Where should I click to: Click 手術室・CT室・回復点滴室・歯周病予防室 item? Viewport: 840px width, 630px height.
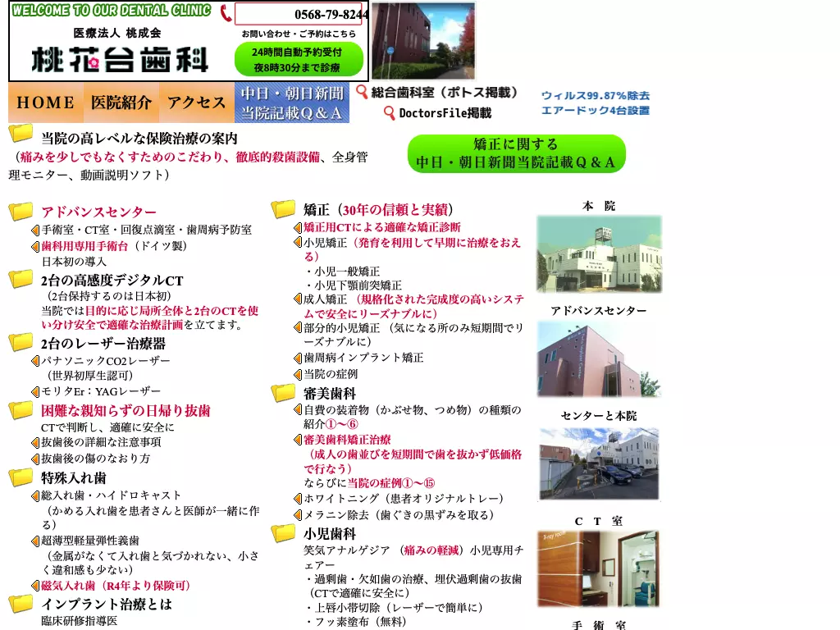[147, 230]
